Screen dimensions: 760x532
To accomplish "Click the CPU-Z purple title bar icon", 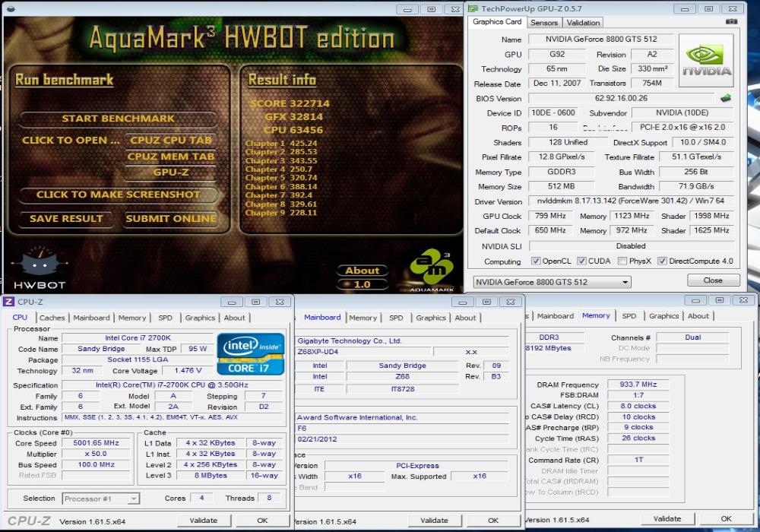I will pyautogui.click(x=8, y=302).
